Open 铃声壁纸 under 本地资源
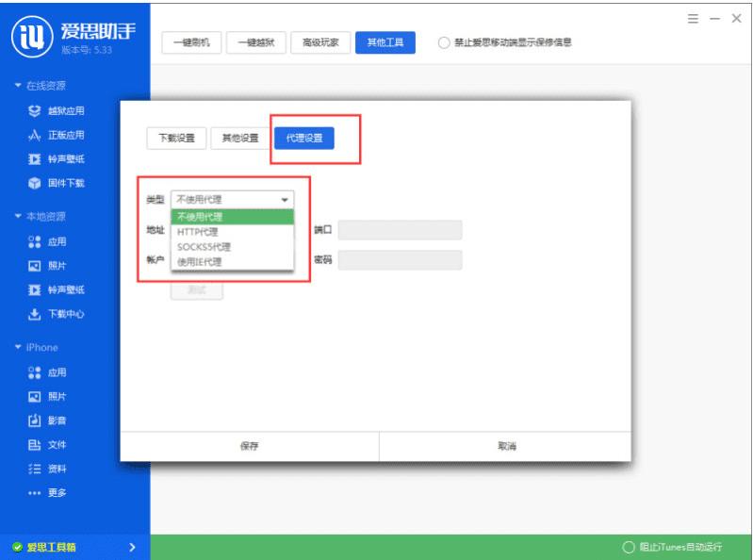753x560 pixels. click(57, 289)
